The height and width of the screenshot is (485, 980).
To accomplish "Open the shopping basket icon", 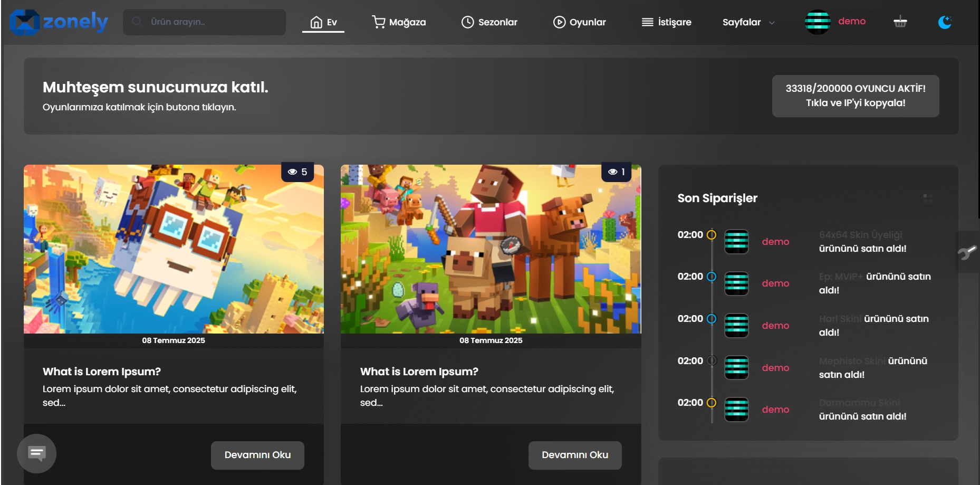I will [x=900, y=22].
